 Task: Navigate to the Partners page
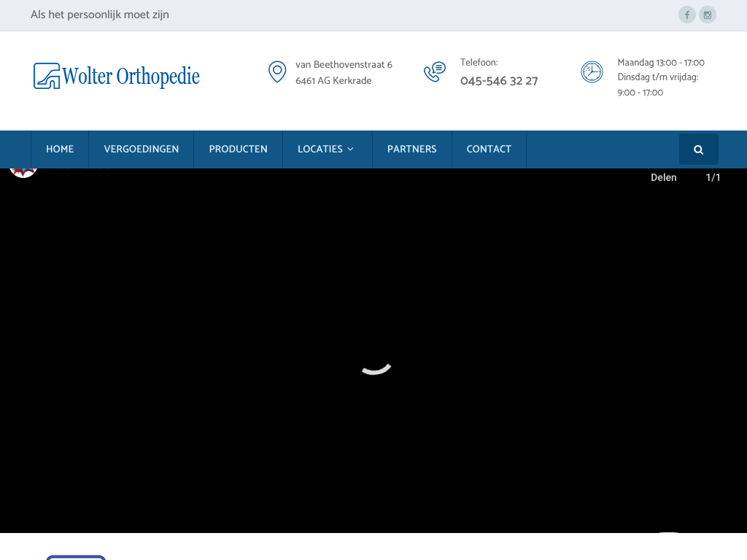(x=411, y=149)
